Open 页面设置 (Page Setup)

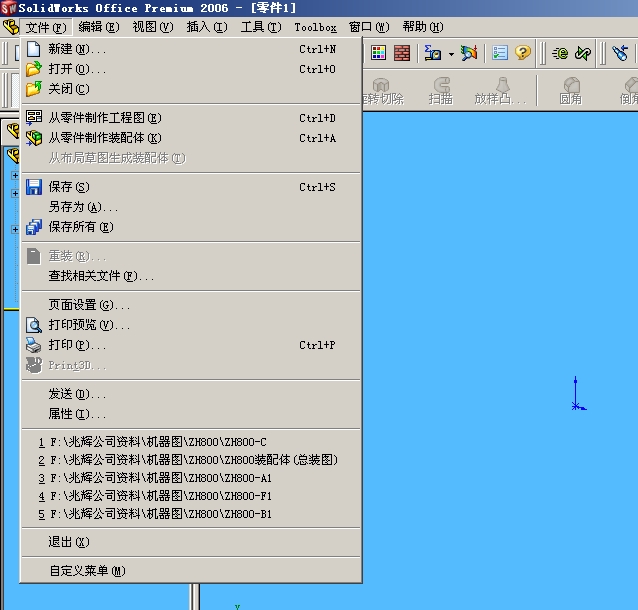point(191,305)
